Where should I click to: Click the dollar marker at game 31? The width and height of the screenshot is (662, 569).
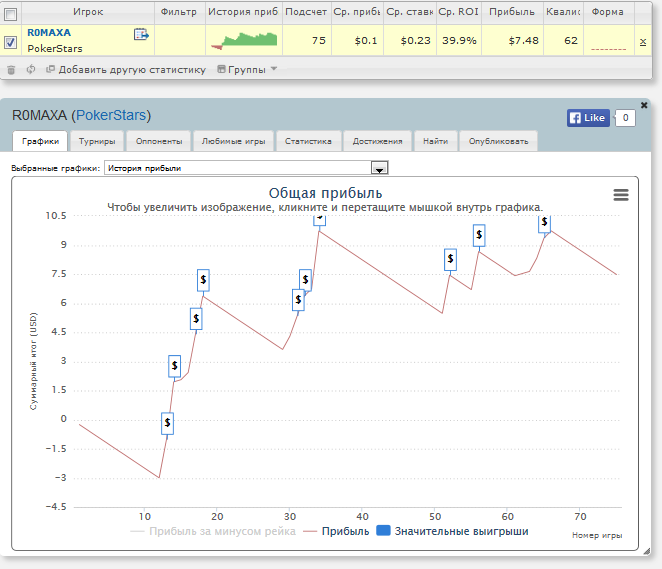pos(298,300)
